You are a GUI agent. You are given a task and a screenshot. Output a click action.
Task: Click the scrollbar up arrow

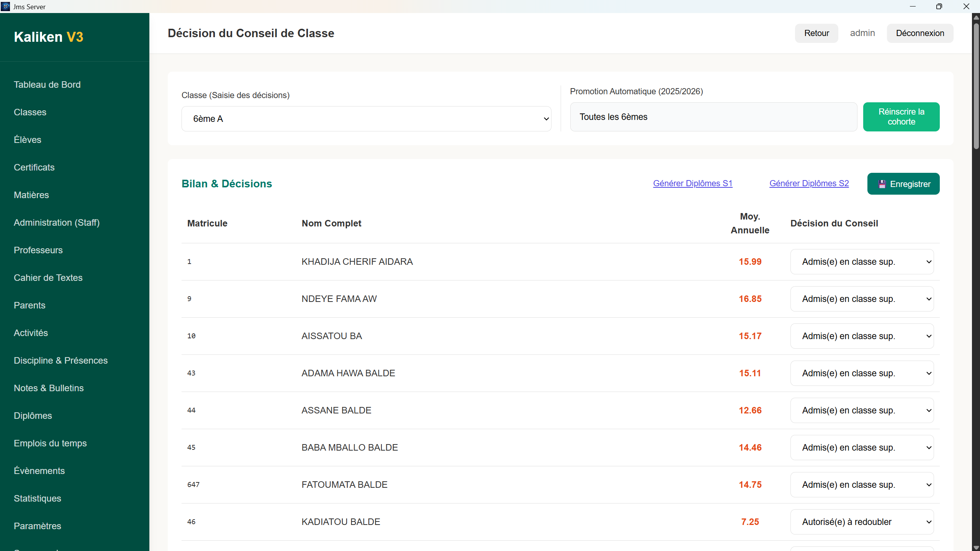tap(976, 17)
